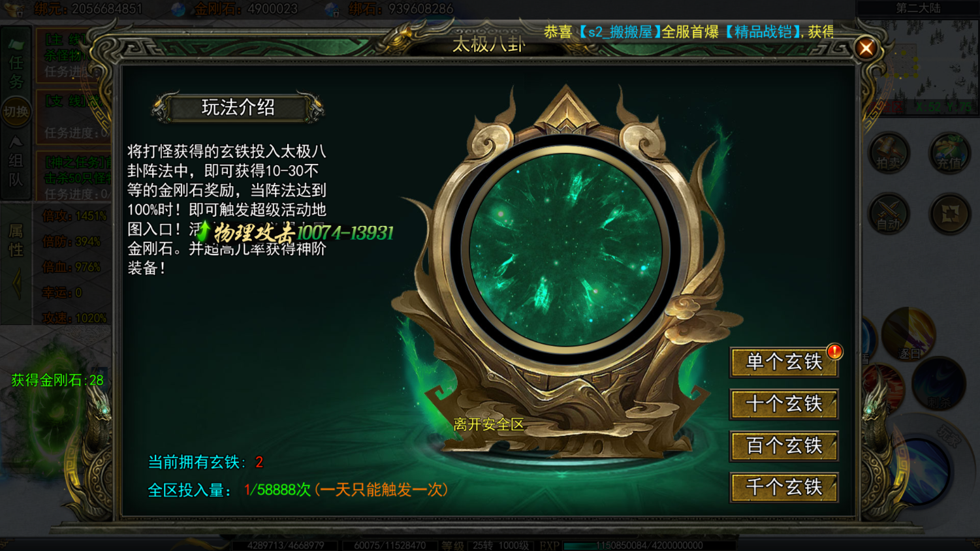This screenshot has height=551, width=980.
Task: Click the EXP progress bar
Action: pos(648,545)
